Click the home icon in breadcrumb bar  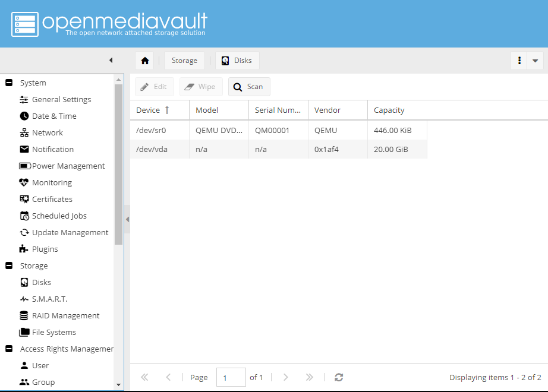point(144,61)
